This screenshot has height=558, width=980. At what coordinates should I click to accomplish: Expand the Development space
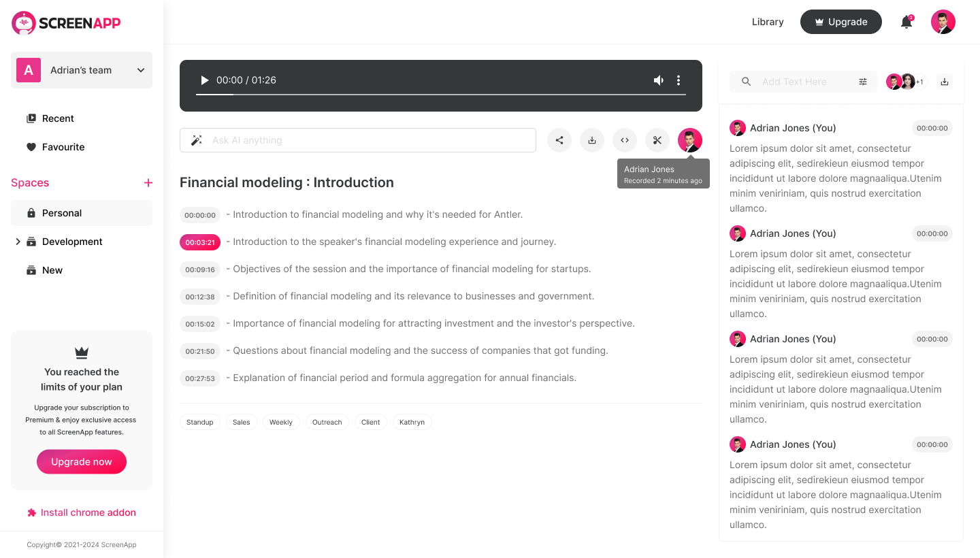point(18,242)
